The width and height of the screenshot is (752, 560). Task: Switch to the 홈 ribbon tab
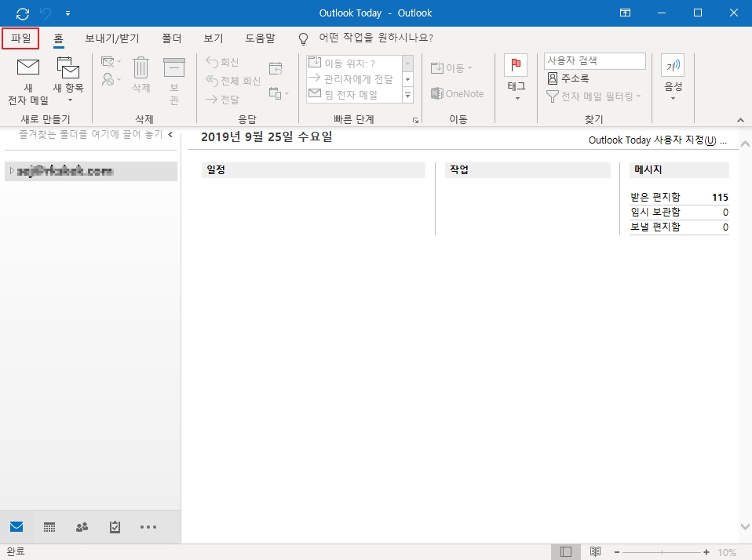[58, 38]
